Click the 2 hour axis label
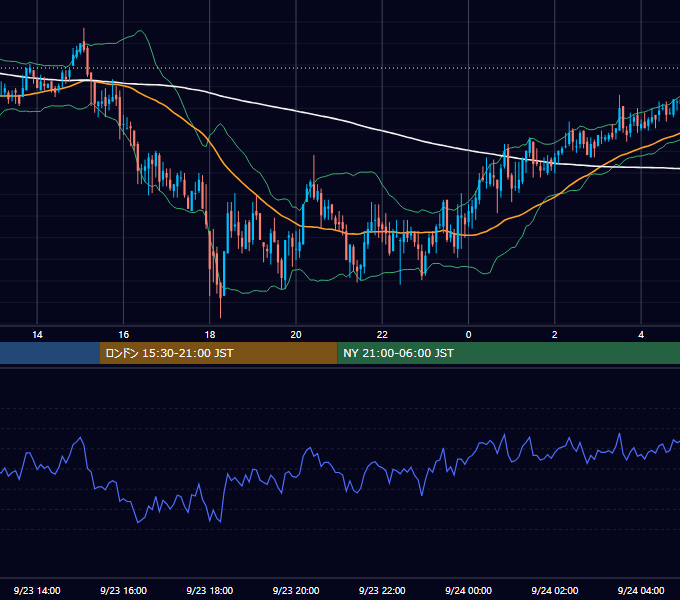 pyautogui.click(x=555, y=335)
